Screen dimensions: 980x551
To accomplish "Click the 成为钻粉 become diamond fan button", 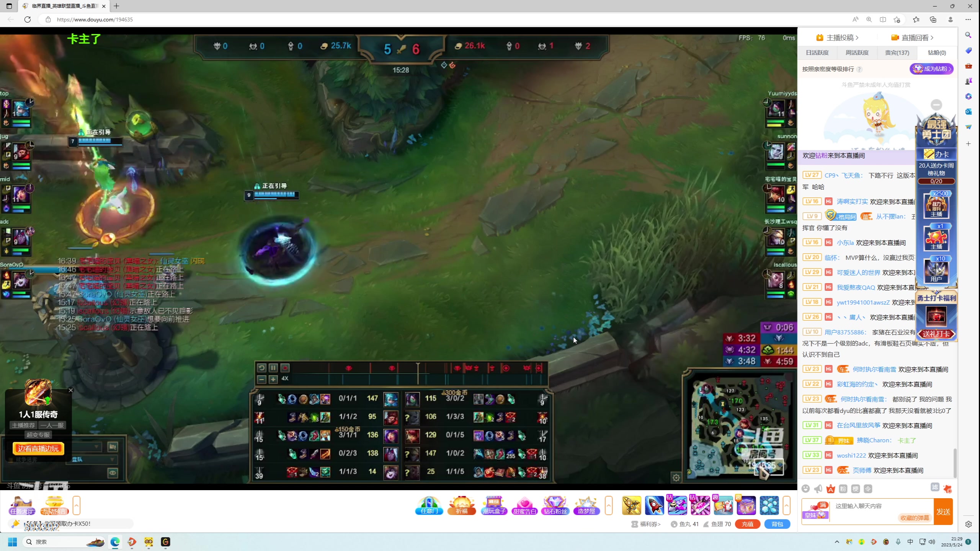I will tap(931, 69).
